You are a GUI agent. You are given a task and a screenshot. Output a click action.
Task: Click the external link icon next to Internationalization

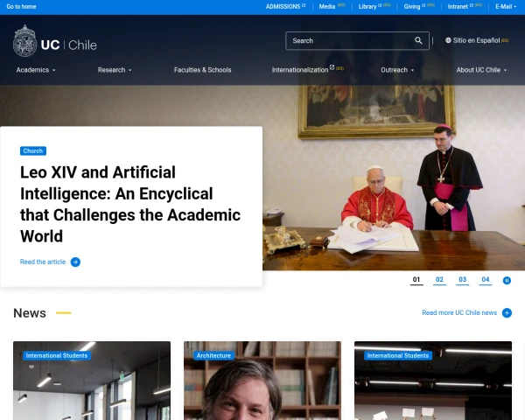coord(332,67)
